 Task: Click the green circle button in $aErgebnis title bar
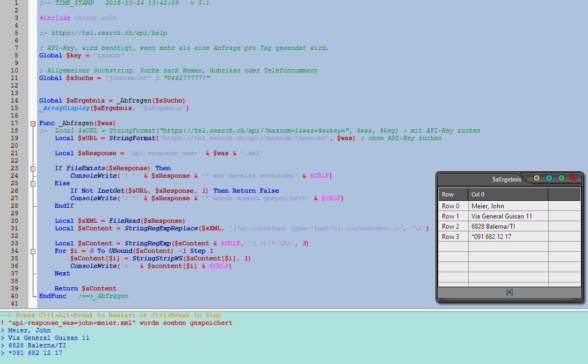coord(561,178)
